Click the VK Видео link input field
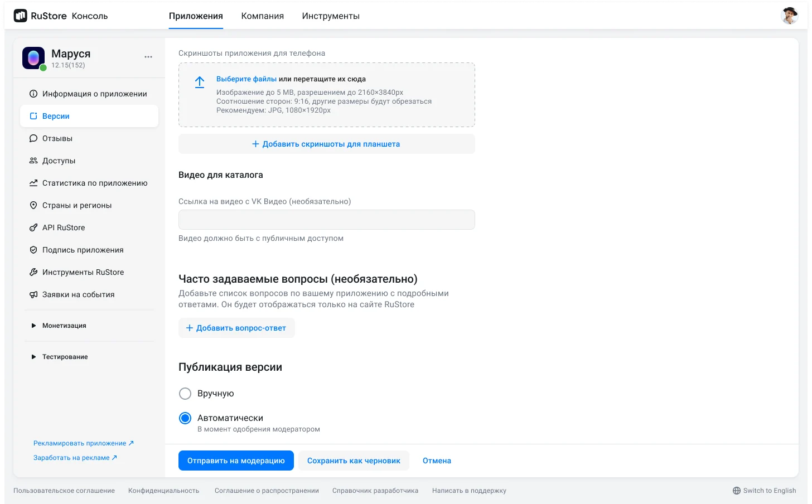The height and width of the screenshot is (504, 812). pyautogui.click(x=326, y=220)
